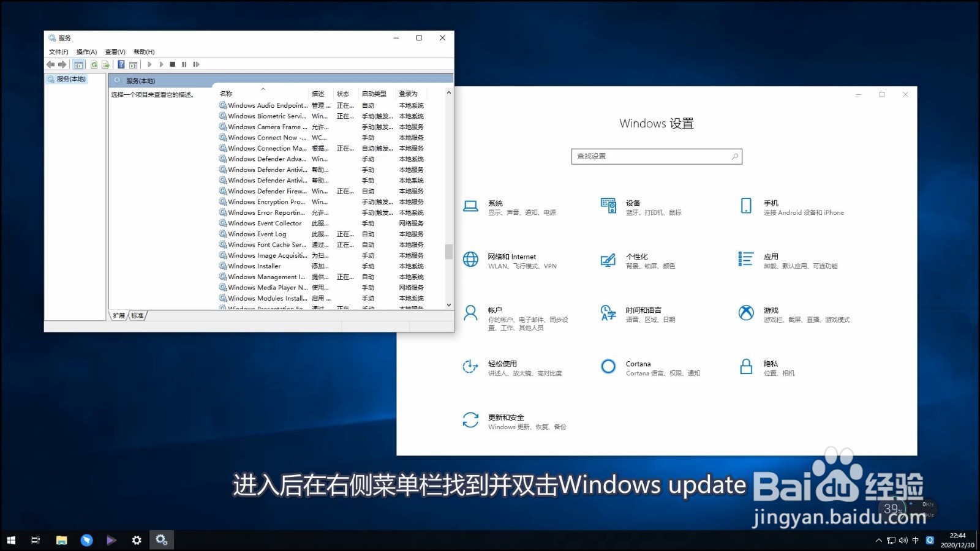Screen dimensions: 980x551
Task: Open the Cortana settings category
Action: click(638, 367)
